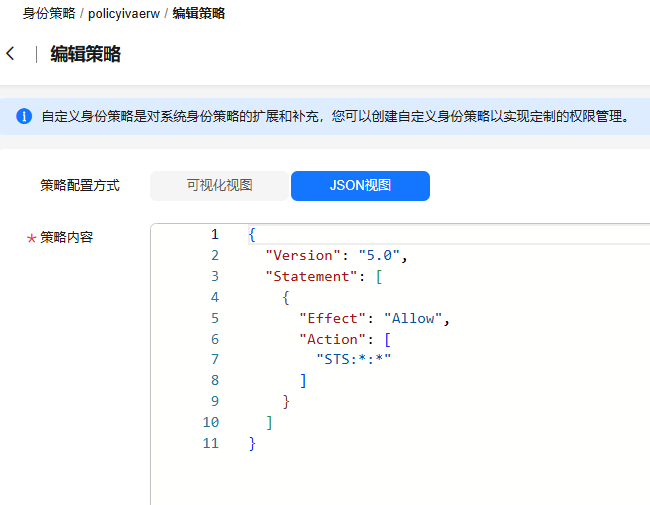This screenshot has height=505, width=650.
Task: Click the "STS:*:*" action string
Action: (353, 360)
